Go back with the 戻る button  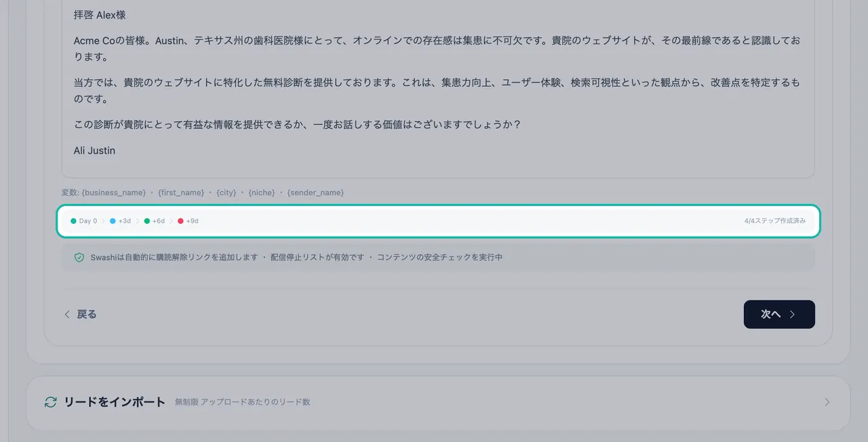[x=80, y=315]
